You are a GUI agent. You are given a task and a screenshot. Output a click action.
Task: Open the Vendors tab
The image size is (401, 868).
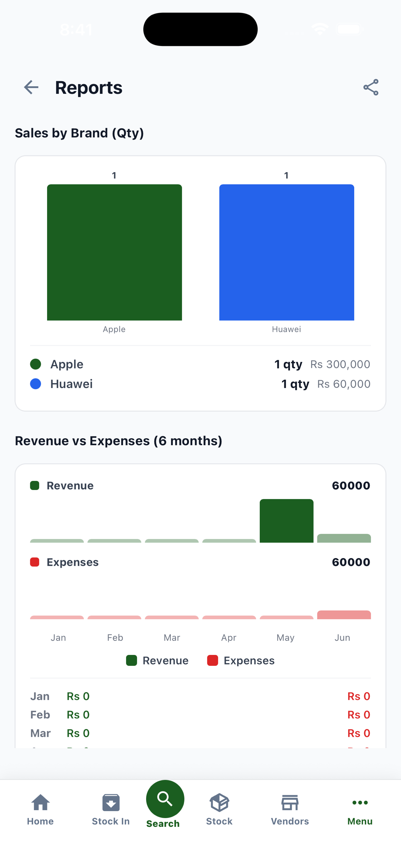click(x=290, y=809)
